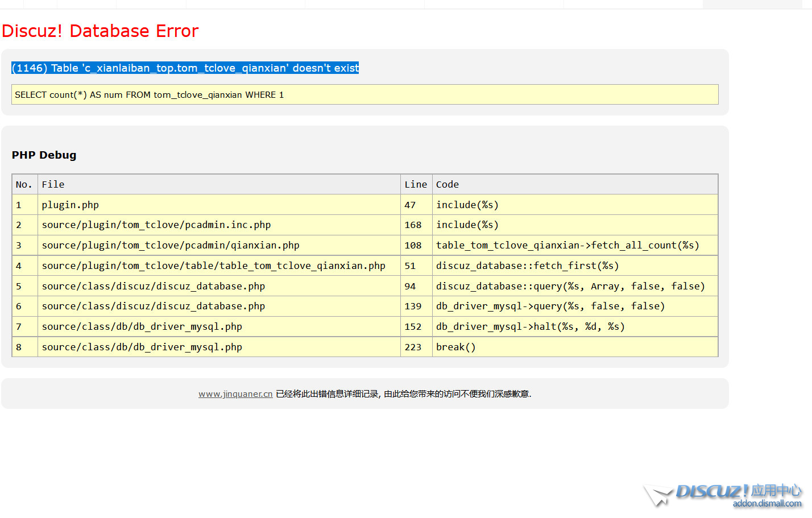
Task: Click the fetch_all_count(%s) code cell
Action: coord(567,246)
